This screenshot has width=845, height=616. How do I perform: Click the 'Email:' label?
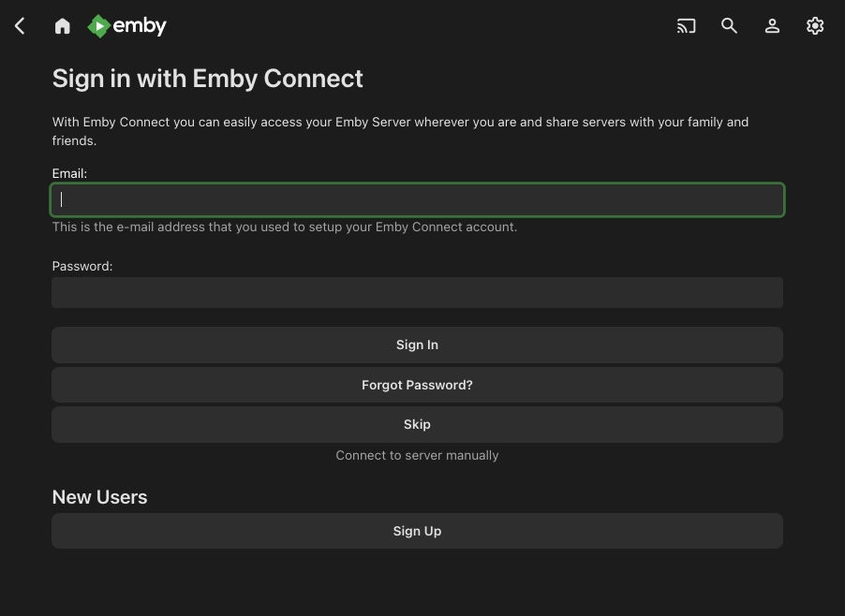point(69,173)
